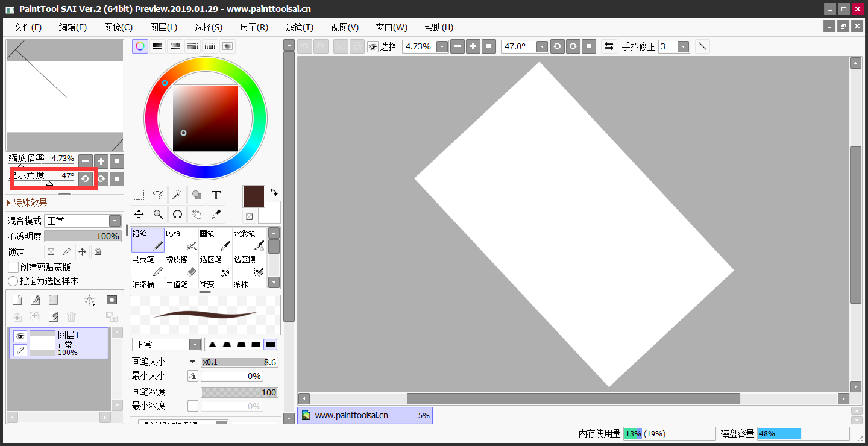Select the magic wand tool

(177, 195)
